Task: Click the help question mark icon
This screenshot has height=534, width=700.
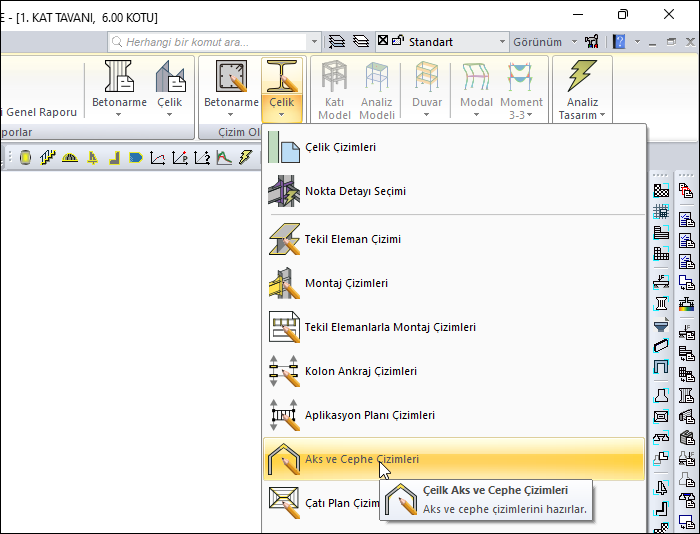Action: (x=619, y=42)
